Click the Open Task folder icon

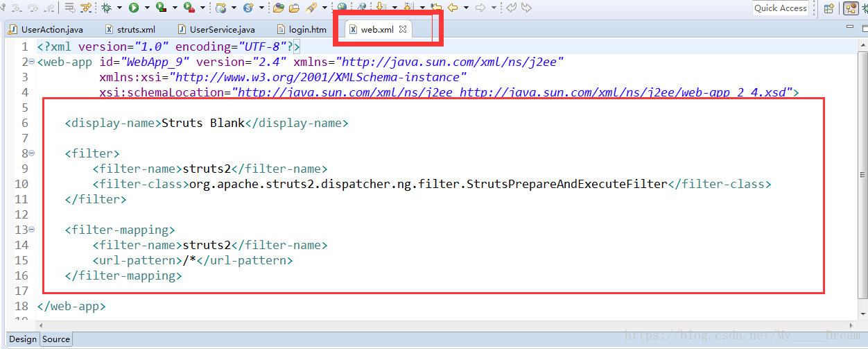click(294, 8)
